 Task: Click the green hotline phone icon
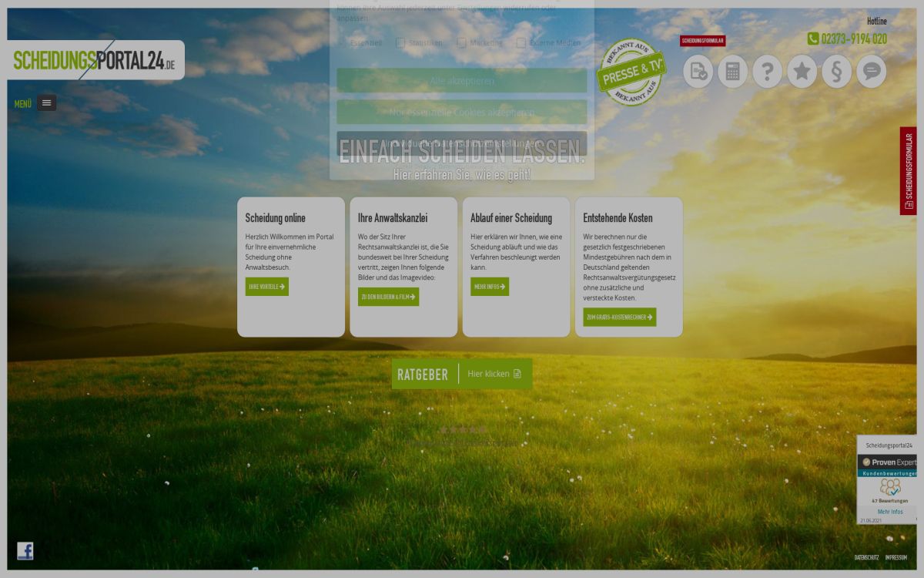click(813, 39)
